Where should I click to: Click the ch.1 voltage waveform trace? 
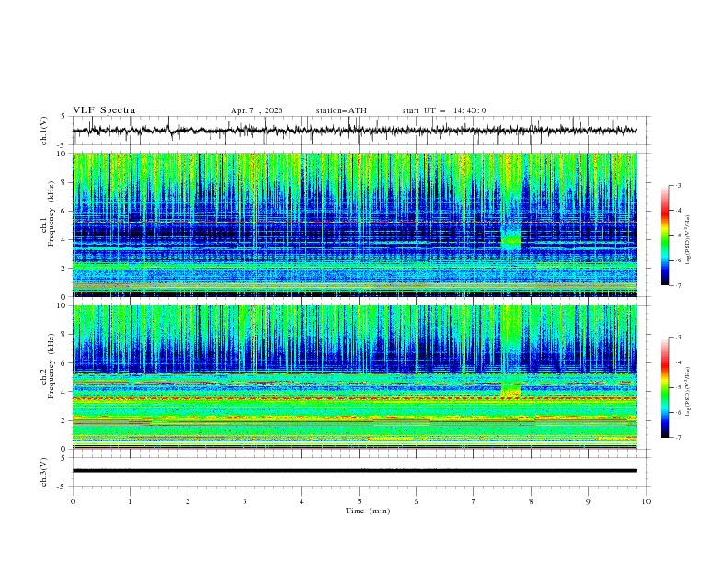pos(355,131)
